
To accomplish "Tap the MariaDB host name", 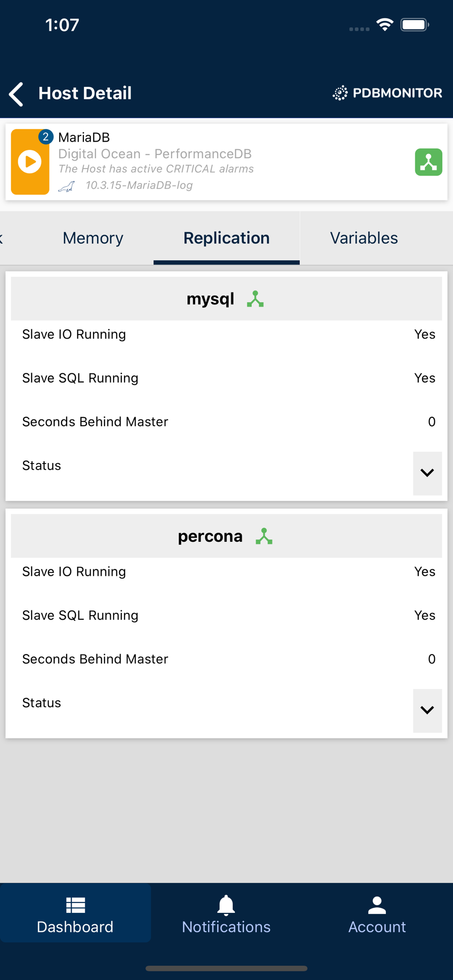I will (x=84, y=137).
